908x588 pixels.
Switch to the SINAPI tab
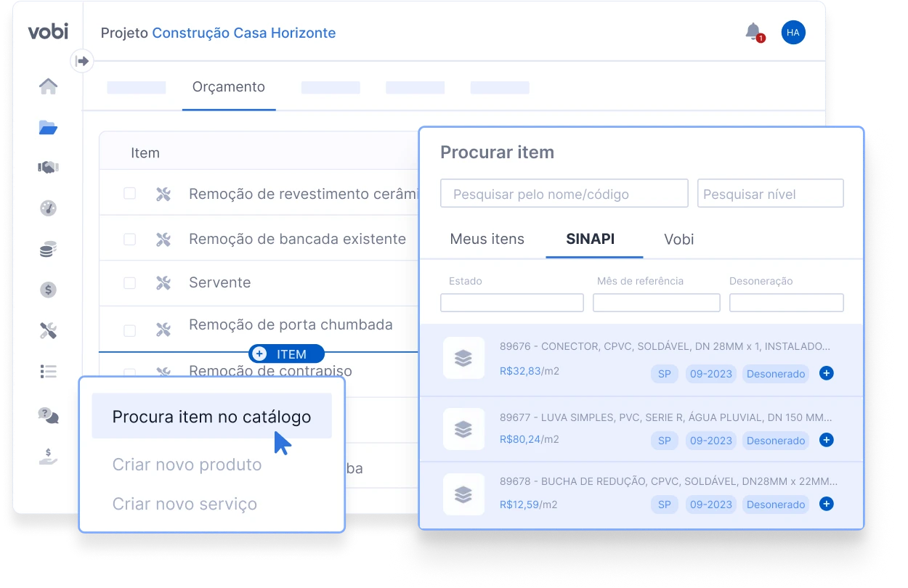pyautogui.click(x=591, y=239)
